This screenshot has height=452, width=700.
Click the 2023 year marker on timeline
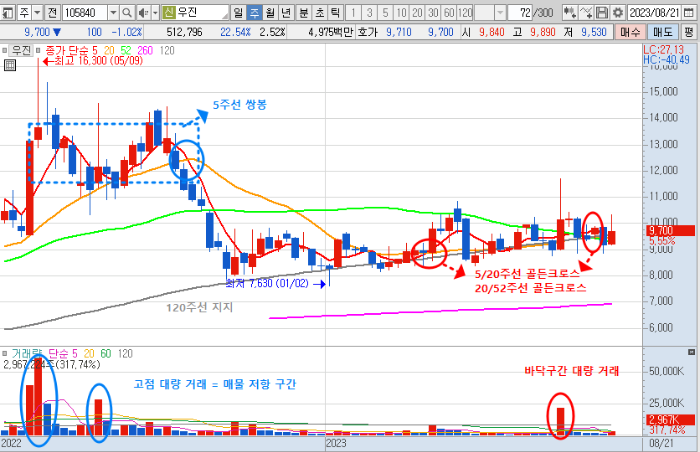click(336, 444)
